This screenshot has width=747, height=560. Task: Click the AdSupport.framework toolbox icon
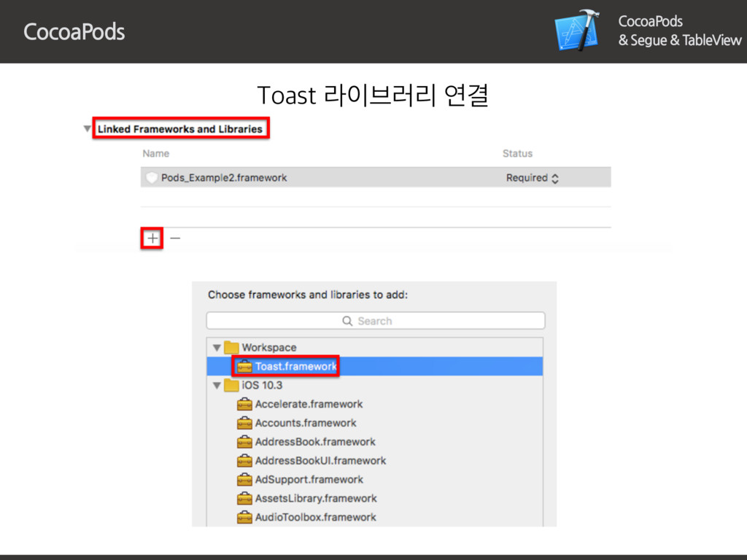pyautogui.click(x=244, y=479)
